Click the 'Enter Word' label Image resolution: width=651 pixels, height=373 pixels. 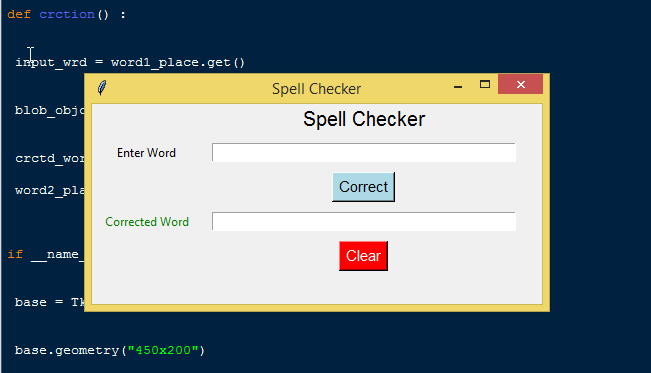click(x=146, y=153)
